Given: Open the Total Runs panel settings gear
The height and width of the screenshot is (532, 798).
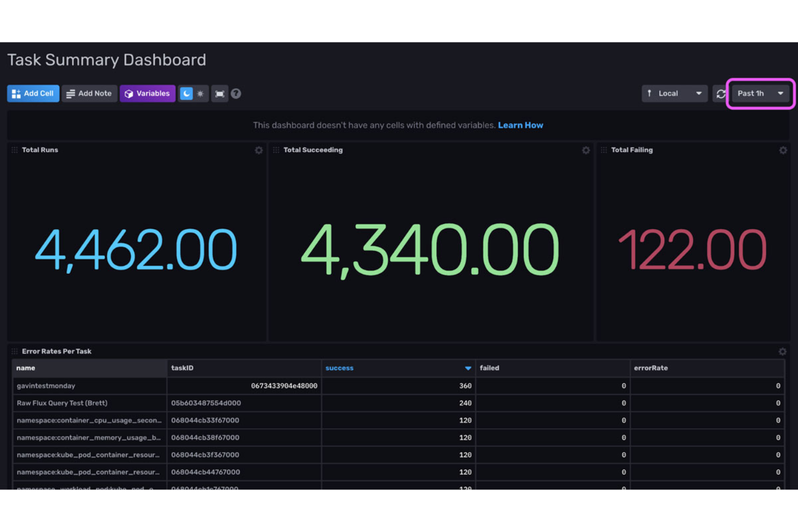Looking at the screenshot, I should [259, 150].
